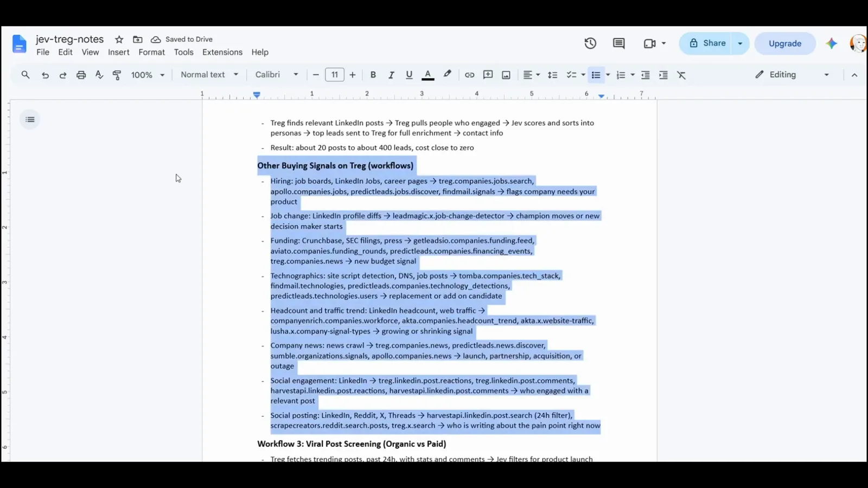Click spelling and grammar check icon
The width and height of the screenshot is (868, 488).
click(99, 75)
